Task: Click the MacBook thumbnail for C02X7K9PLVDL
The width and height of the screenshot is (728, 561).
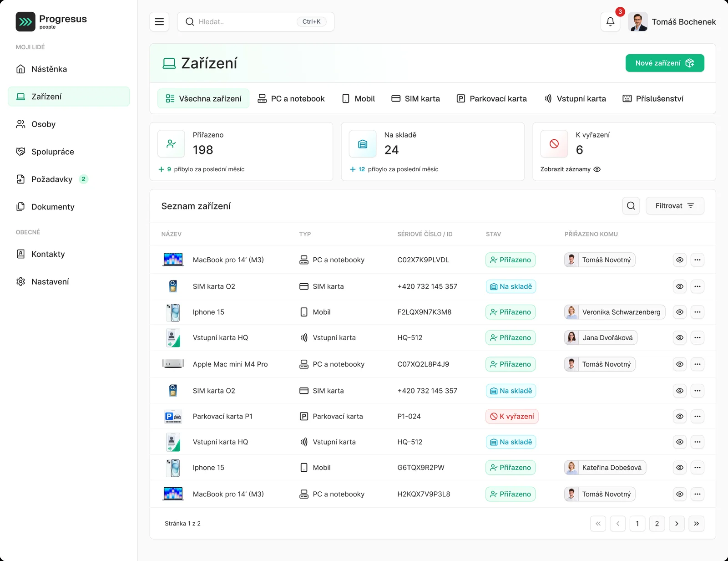Action: coord(173,260)
